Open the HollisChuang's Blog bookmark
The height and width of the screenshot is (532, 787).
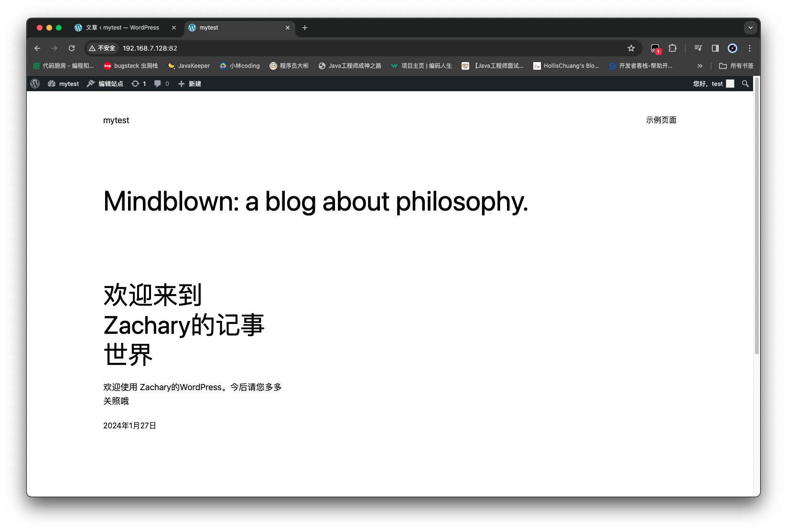coord(566,66)
